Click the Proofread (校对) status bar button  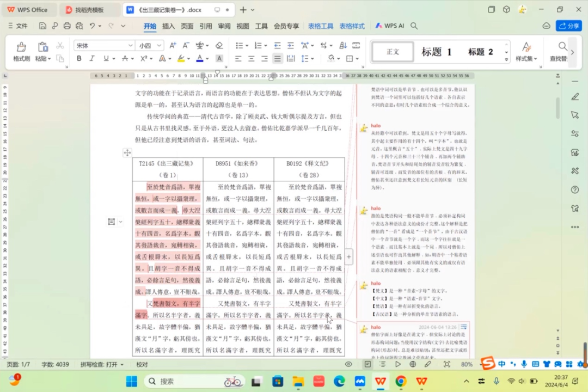142,365
